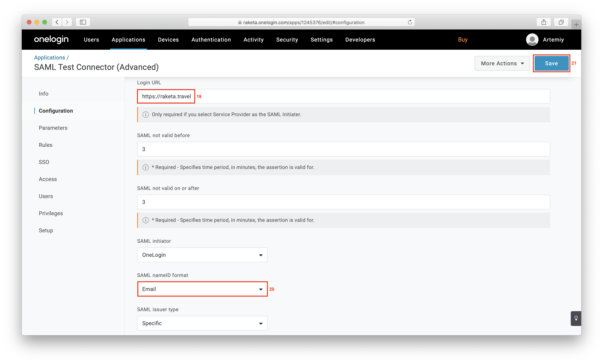This screenshot has width=603, height=364.
Task: Switch to the SSO tab
Action: [x=44, y=162]
